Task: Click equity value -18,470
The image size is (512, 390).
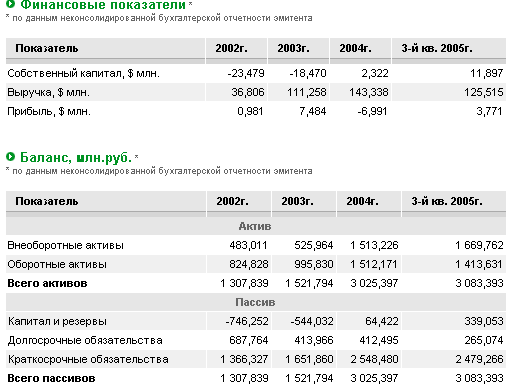Action: (x=308, y=73)
